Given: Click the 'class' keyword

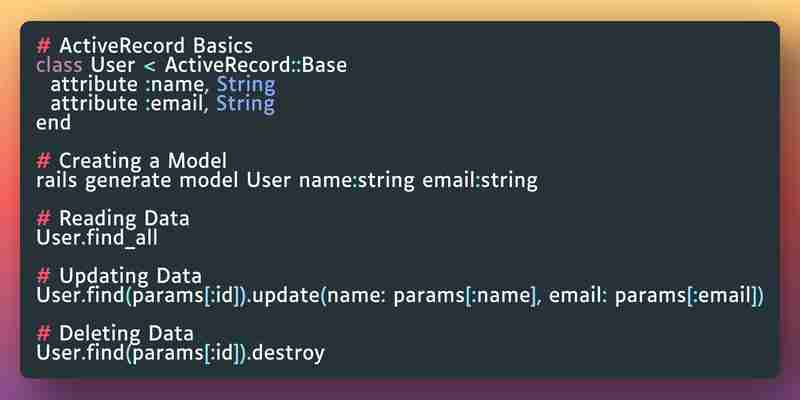Looking at the screenshot, I should [59, 65].
